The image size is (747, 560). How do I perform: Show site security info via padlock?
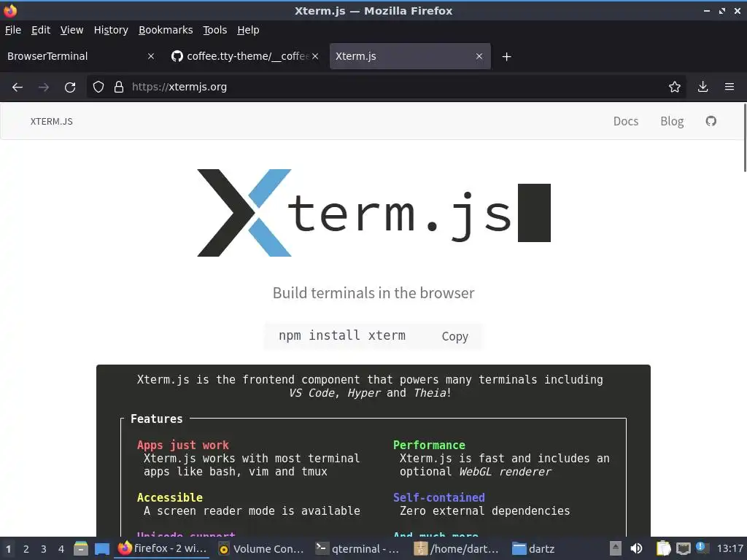pos(119,87)
